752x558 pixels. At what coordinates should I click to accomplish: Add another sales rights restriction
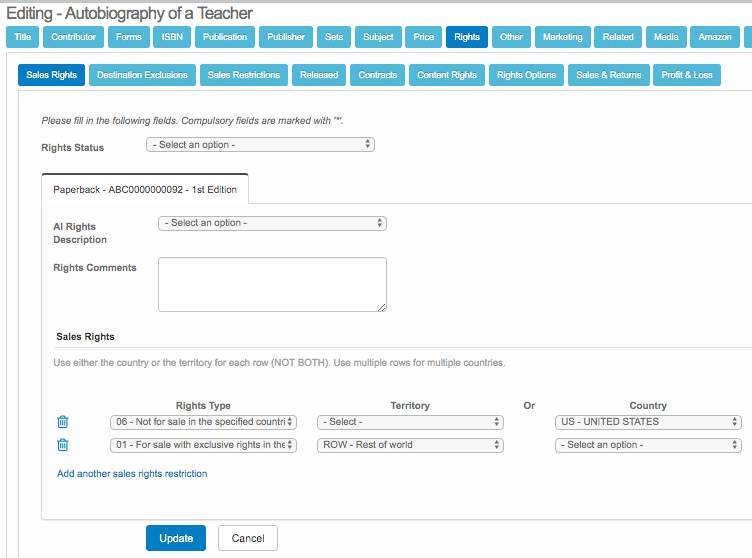tap(132, 474)
